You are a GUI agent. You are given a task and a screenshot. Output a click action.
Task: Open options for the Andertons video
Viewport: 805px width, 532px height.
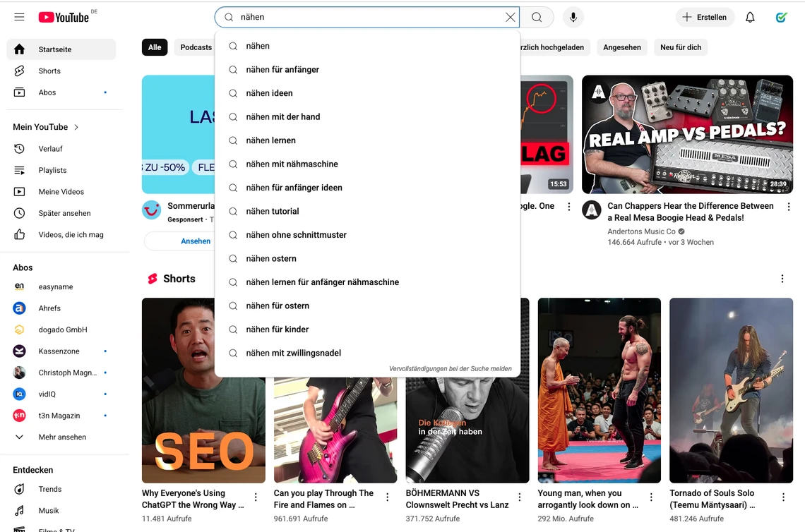click(x=789, y=207)
